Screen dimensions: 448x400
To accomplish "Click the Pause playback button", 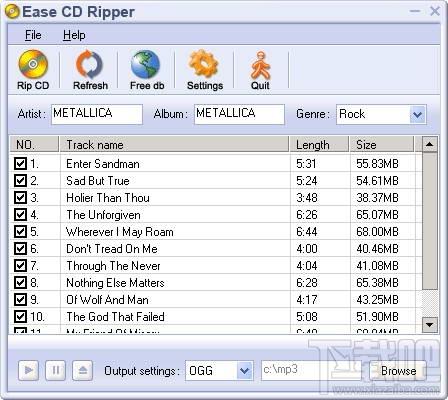I will (x=55, y=370).
